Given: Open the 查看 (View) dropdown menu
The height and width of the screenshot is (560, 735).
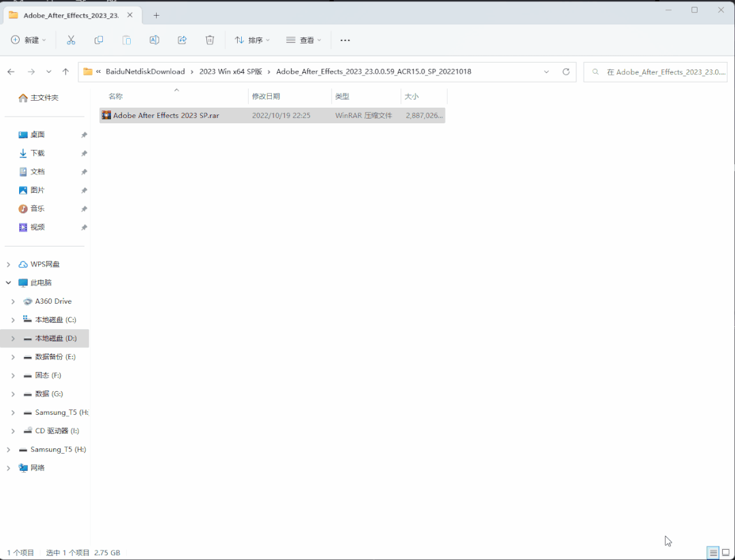Looking at the screenshot, I should point(304,40).
